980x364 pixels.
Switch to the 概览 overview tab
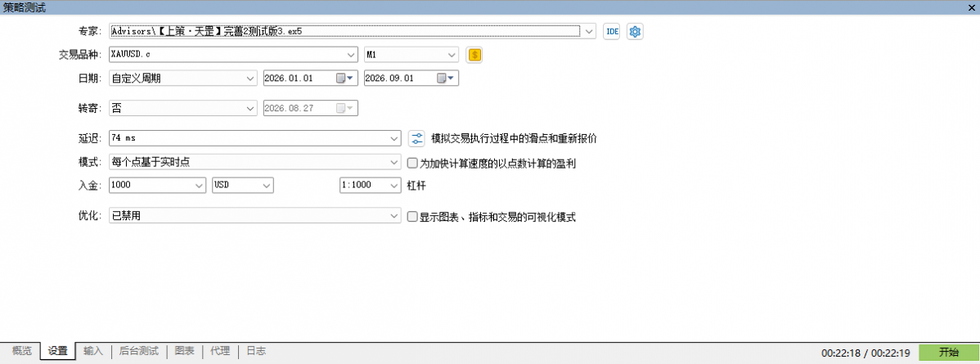coord(22,351)
